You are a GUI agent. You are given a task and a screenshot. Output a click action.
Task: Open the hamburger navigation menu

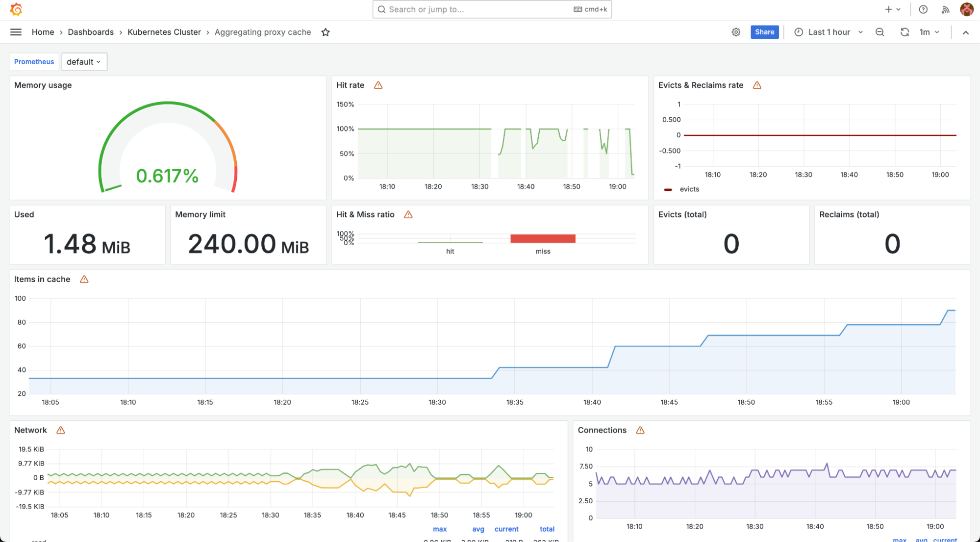click(x=16, y=32)
